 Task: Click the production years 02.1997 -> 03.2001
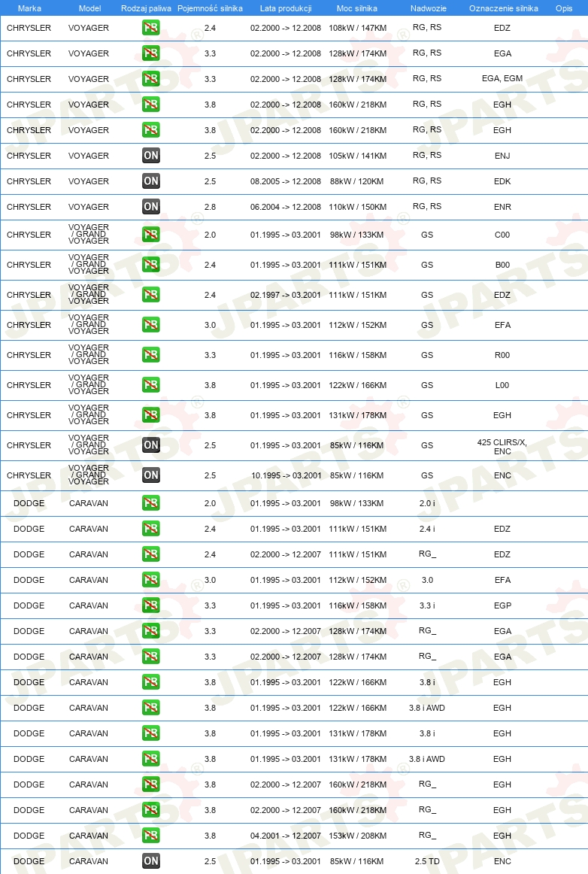(x=286, y=295)
